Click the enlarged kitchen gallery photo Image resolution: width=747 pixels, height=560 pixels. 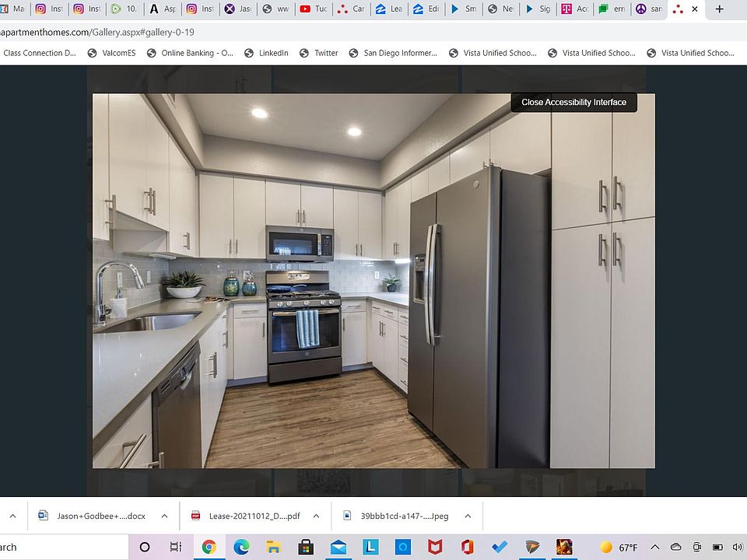pos(373,281)
